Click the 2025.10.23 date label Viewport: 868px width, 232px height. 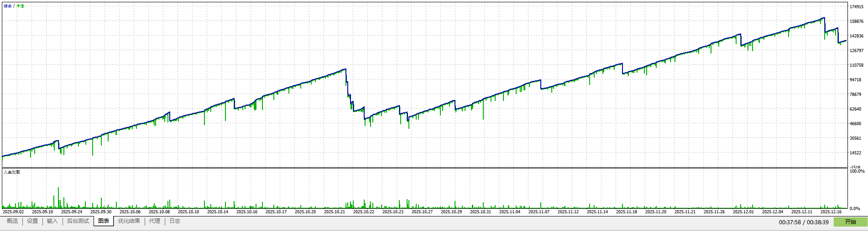click(393, 212)
